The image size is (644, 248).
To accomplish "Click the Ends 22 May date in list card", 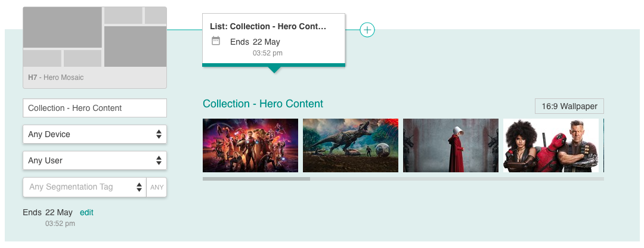I will click(255, 42).
